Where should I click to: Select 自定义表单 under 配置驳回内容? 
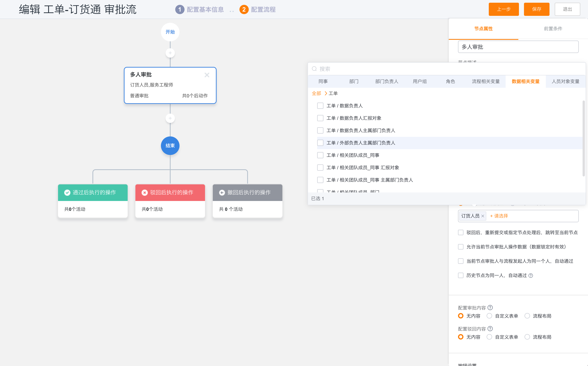click(x=489, y=337)
